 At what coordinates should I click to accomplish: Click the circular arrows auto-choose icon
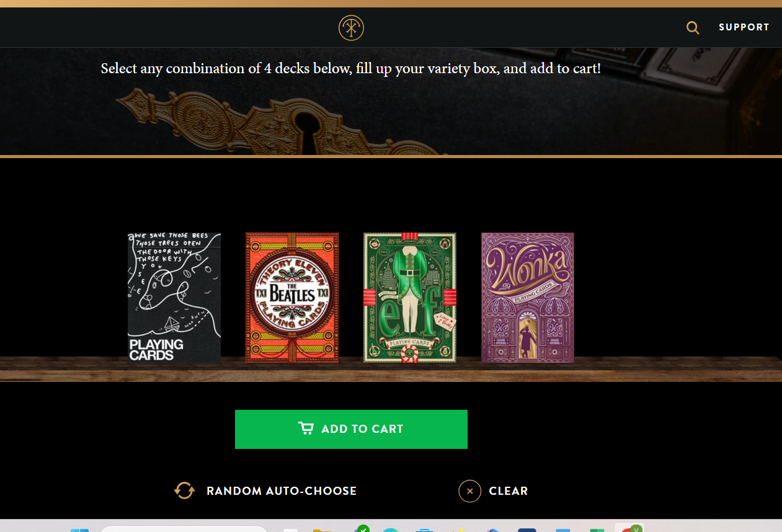(184, 490)
